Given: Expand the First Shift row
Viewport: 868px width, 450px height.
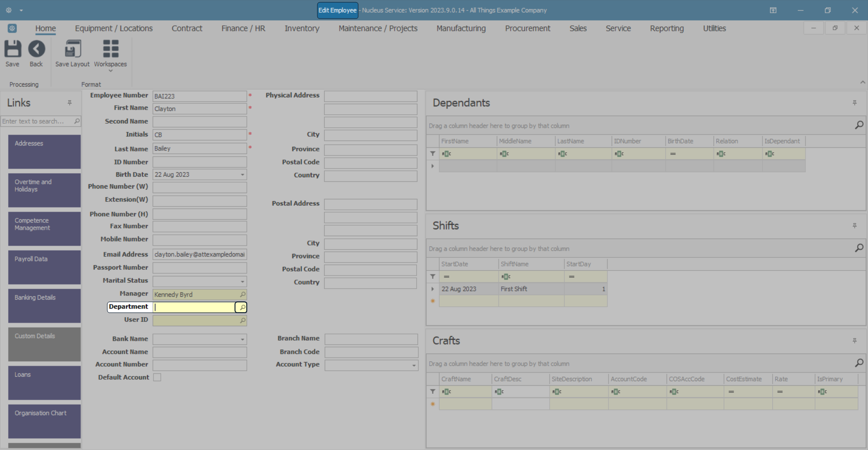Looking at the screenshot, I should tap(433, 289).
